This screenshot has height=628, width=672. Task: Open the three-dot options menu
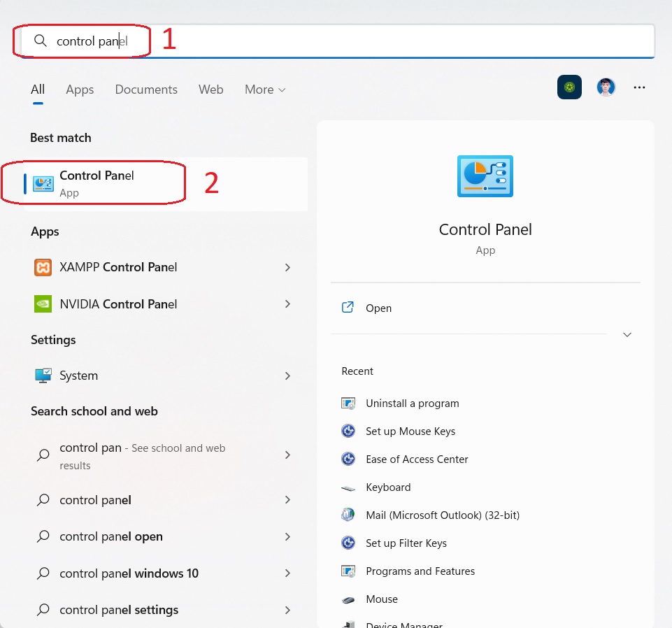tap(638, 87)
